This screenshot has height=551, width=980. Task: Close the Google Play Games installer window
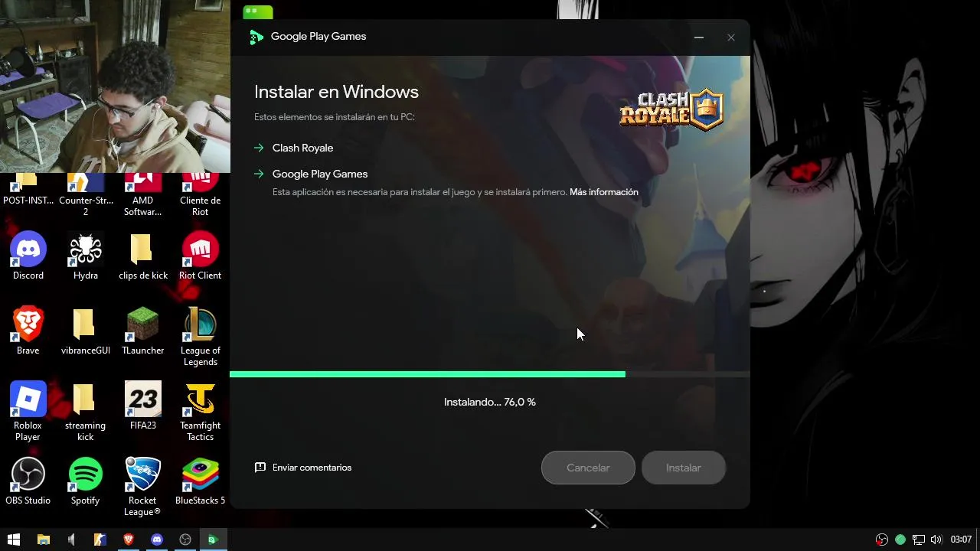(731, 37)
